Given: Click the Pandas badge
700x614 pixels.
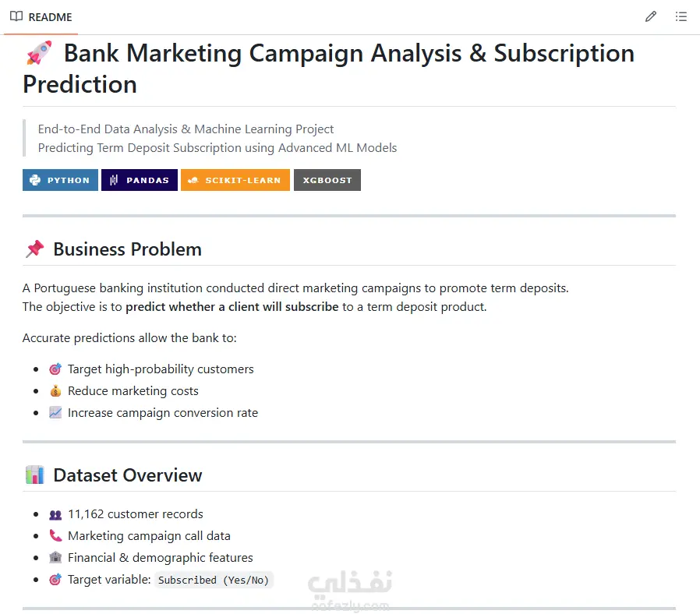Looking at the screenshot, I should [x=140, y=180].
